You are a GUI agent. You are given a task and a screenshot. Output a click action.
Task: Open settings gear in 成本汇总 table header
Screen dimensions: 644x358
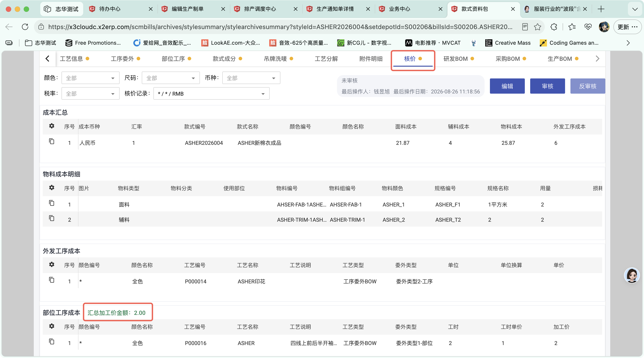click(51, 126)
